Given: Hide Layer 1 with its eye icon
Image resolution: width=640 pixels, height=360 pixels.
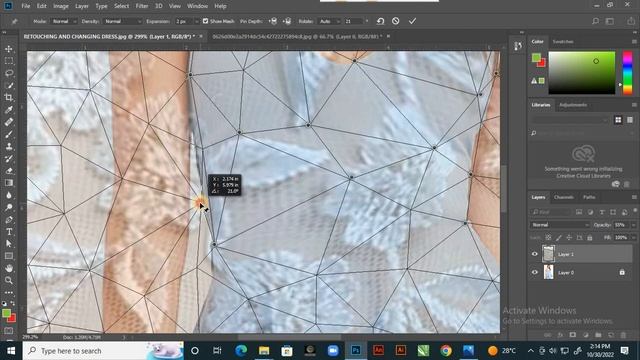Looking at the screenshot, I should [535, 254].
